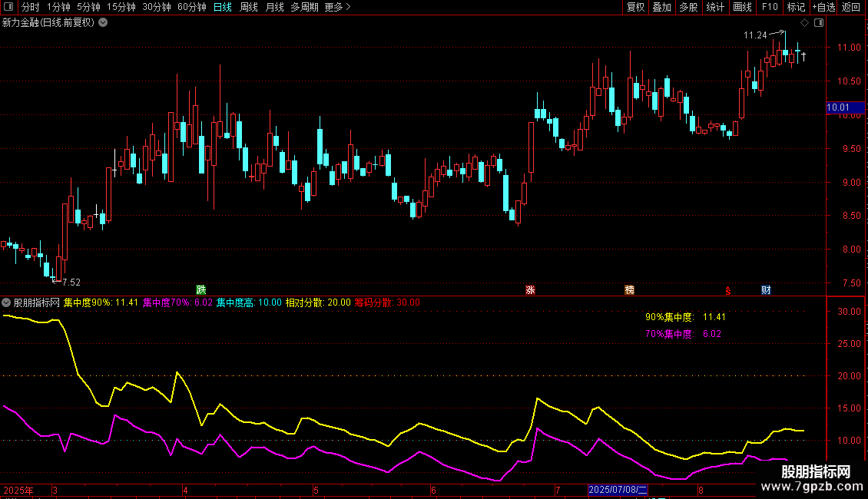This screenshot has width=868, height=499.
Task: Click the month 8 marker on time axis
Action: [701, 490]
